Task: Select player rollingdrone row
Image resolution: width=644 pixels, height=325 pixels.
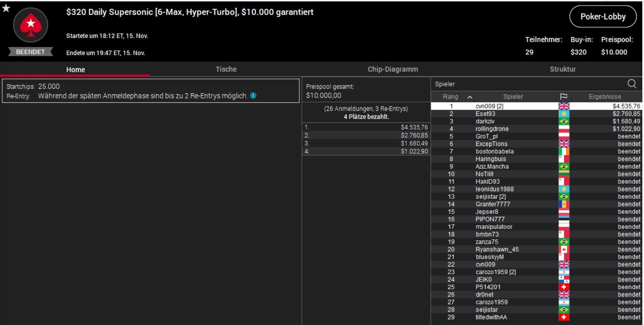Action: click(536, 129)
